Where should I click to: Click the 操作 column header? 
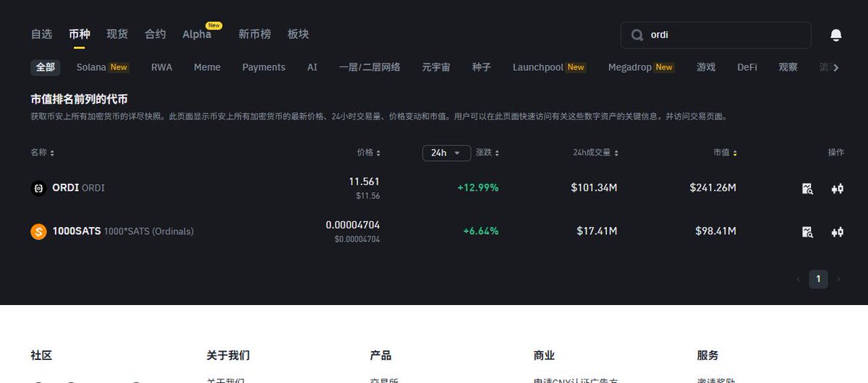(836, 152)
